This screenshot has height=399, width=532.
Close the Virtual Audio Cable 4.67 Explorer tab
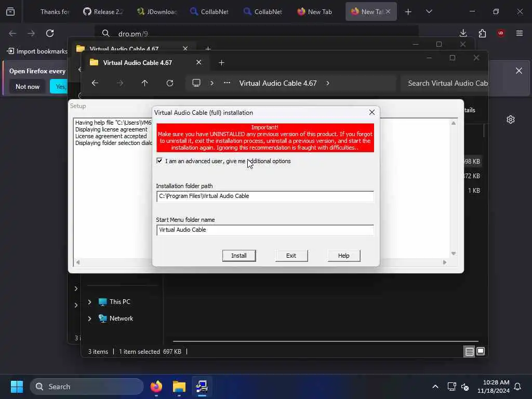[199, 62]
